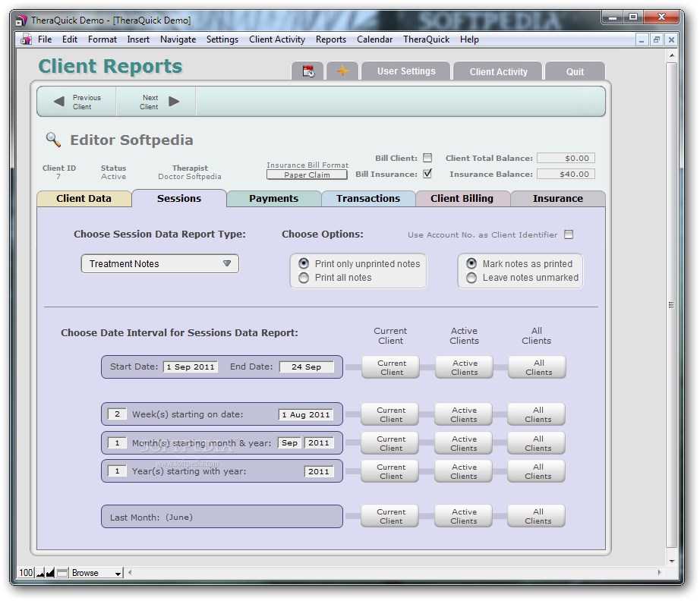Image resolution: width=700 pixels, height=601 pixels.
Task: Go to next client arrow
Action: coord(174,102)
